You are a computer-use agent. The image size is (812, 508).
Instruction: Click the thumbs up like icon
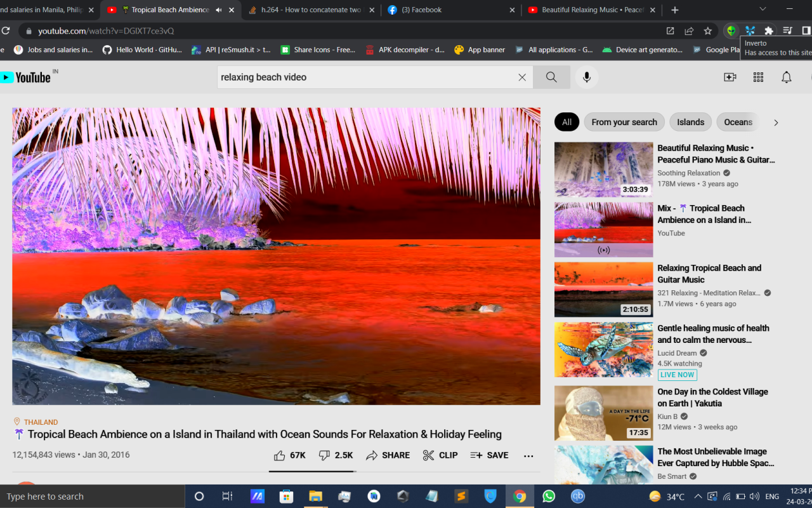[x=279, y=455]
